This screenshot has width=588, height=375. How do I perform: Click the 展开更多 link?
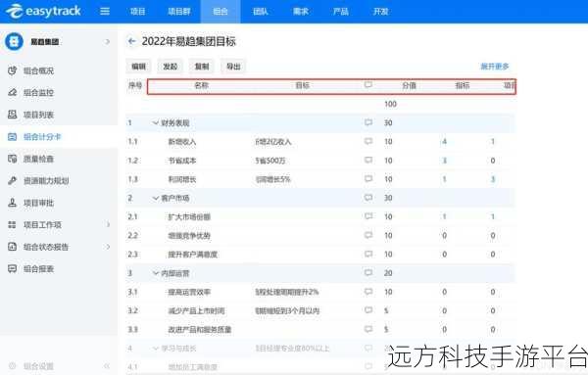(x=495, y=67)
